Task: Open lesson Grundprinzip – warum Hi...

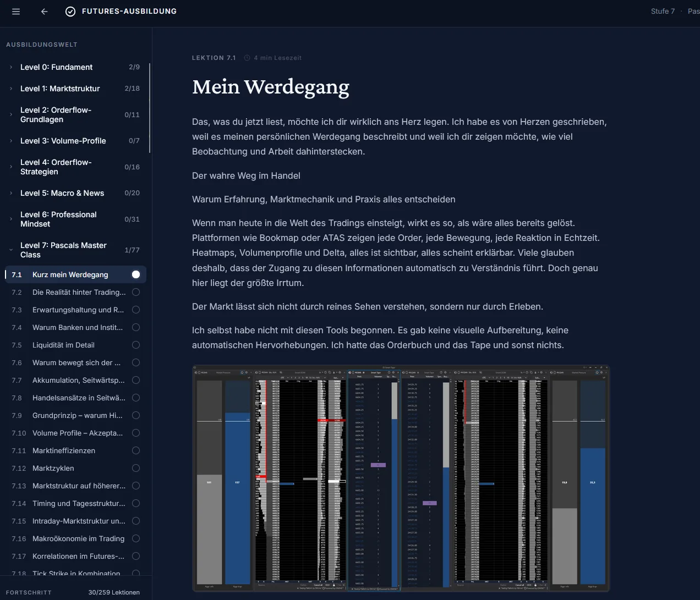Action: click(75, 415)
